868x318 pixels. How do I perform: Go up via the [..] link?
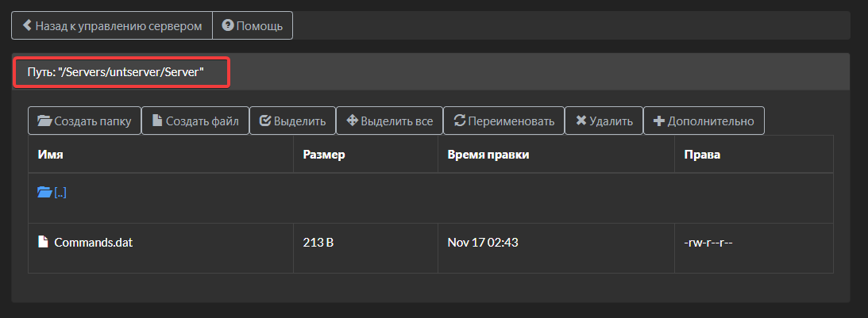click(60, 193)
